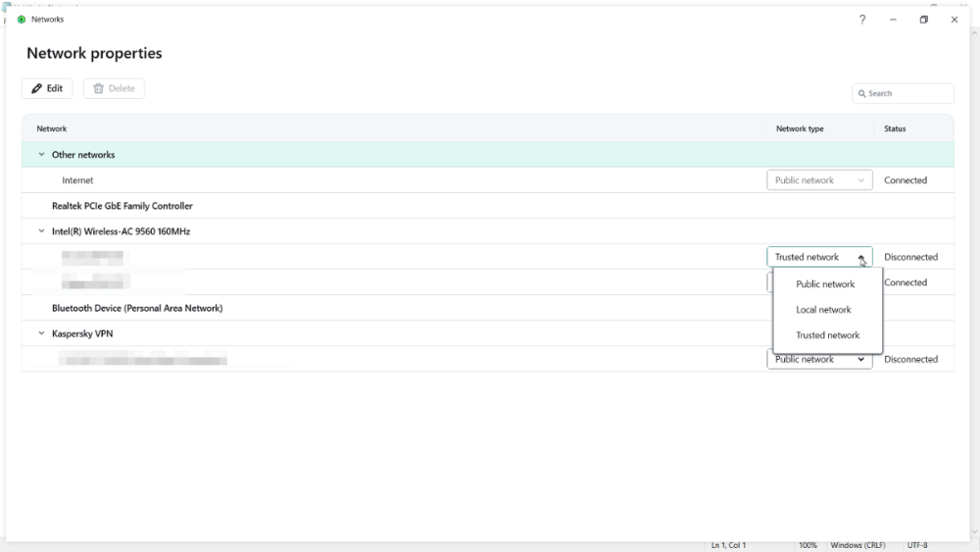Click 100% zoom in background status bar
Image resolution: width=980 pixels, height=552 pixels.
tap(808, 545)
